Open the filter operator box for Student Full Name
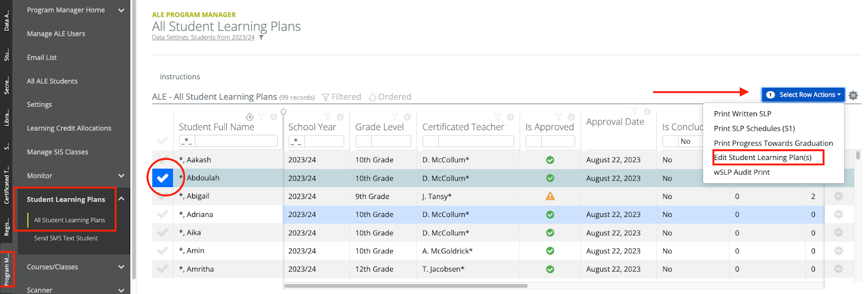868x294 pixels. [x=187, y=141]
